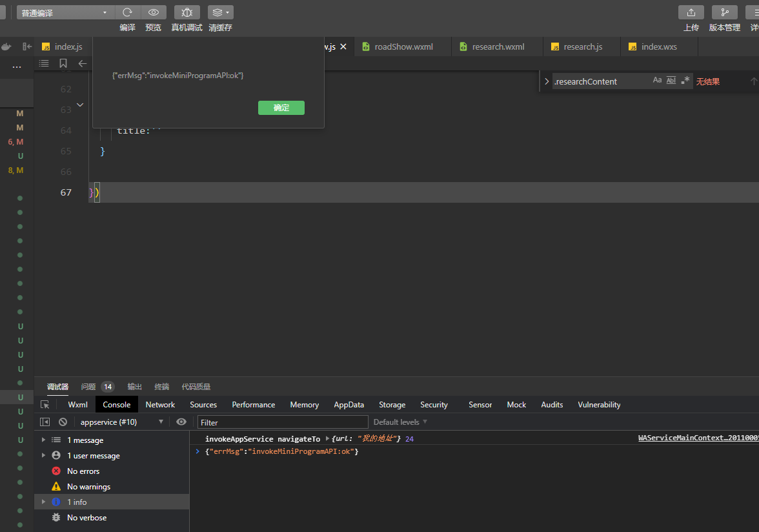Confirm the dialog with 确定 button
759x532 pixels.
[x=281, y=108]
